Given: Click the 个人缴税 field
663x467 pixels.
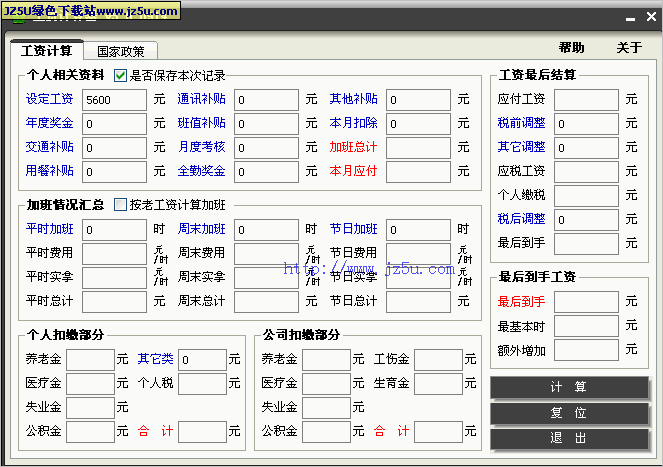Looking at the screenshot, I should click(x=586, y=196).
